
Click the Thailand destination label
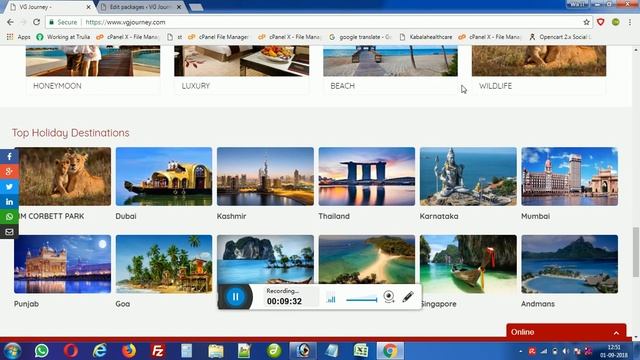334,216
